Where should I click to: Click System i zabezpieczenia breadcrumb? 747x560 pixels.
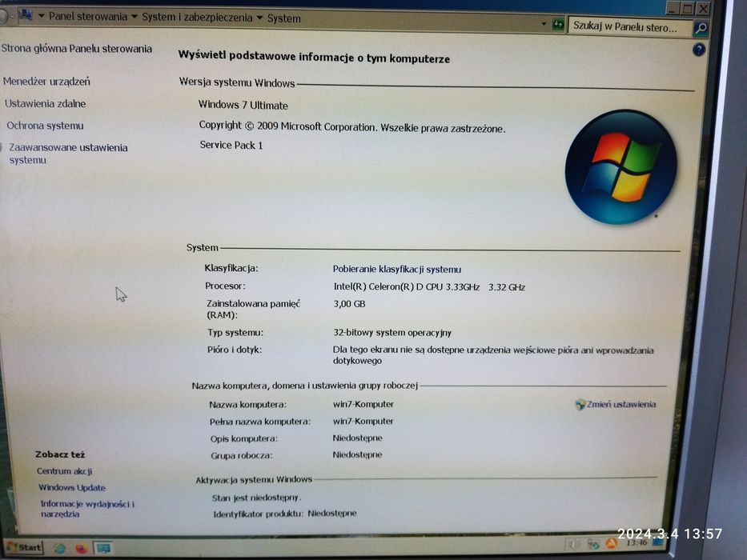pyautogui.click(x=197, y=17)
